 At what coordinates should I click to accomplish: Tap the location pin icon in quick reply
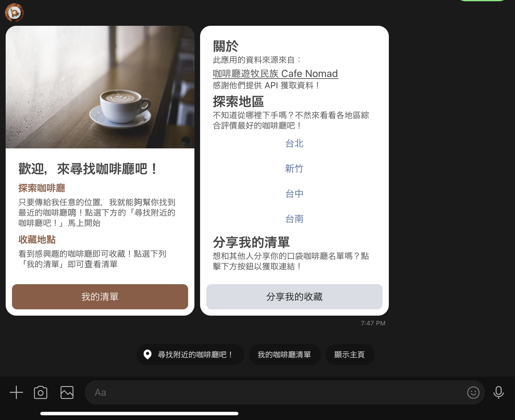147,354
